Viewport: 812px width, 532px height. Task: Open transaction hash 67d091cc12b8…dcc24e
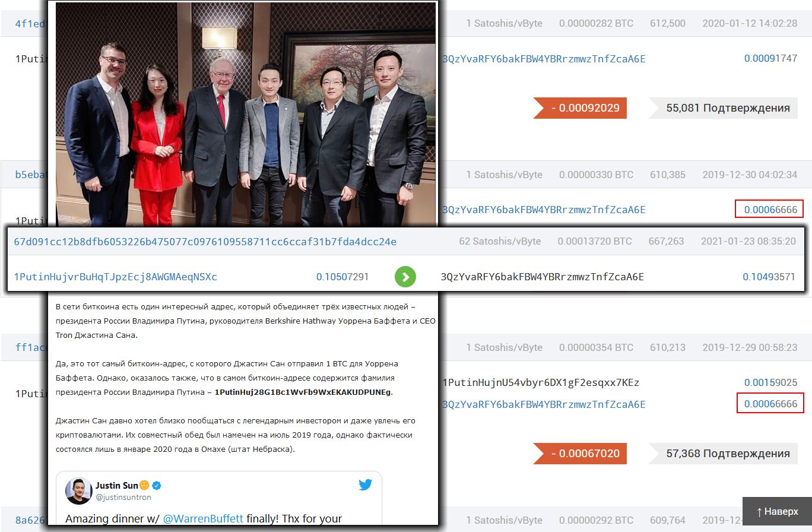tap(205, 242)
